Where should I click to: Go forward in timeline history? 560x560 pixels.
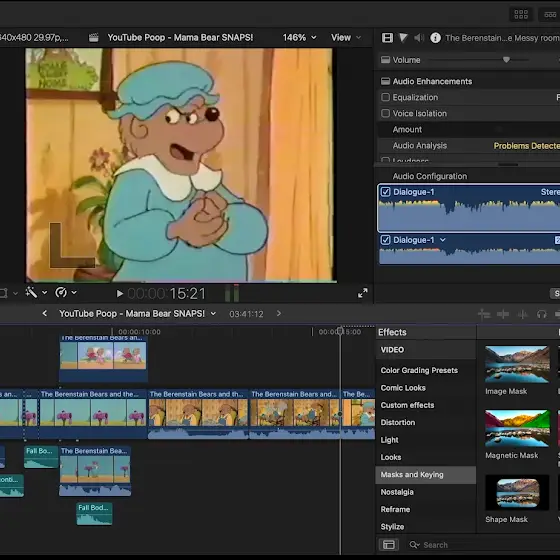point(279,313)
